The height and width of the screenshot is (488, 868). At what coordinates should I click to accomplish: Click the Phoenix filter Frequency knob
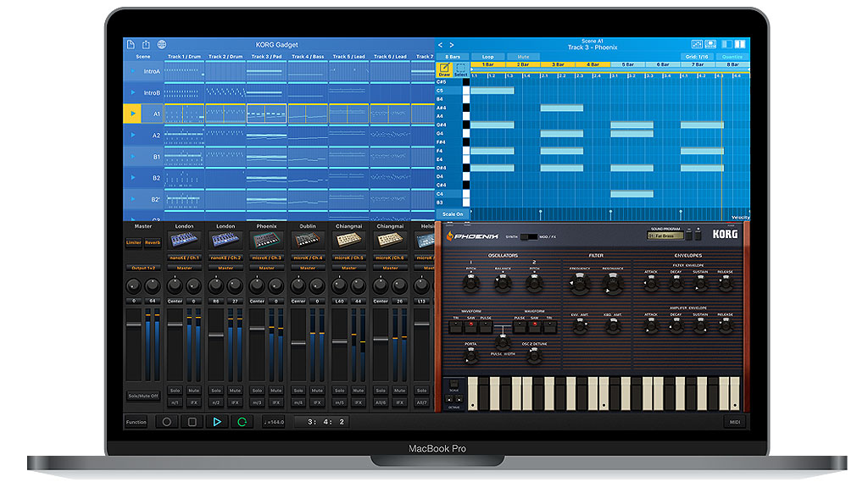tap(579, 285)
